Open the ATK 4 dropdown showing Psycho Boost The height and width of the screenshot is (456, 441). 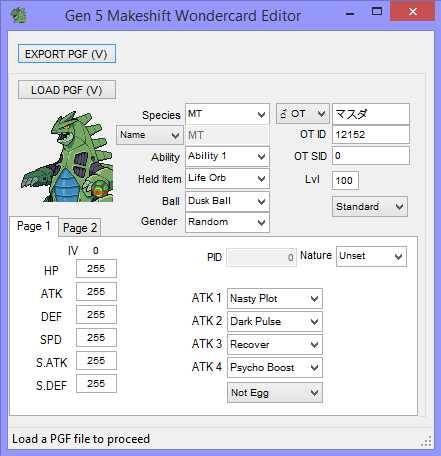[x=275, y=367]
